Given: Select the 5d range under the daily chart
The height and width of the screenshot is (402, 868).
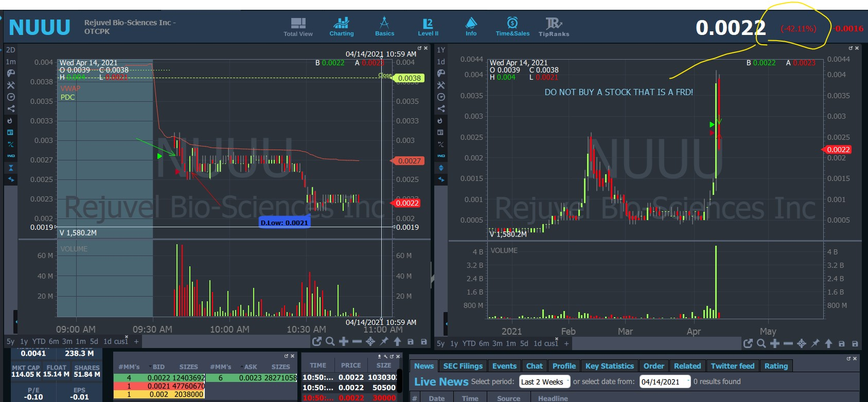Looking at the screenshot, I should point(524,343).
